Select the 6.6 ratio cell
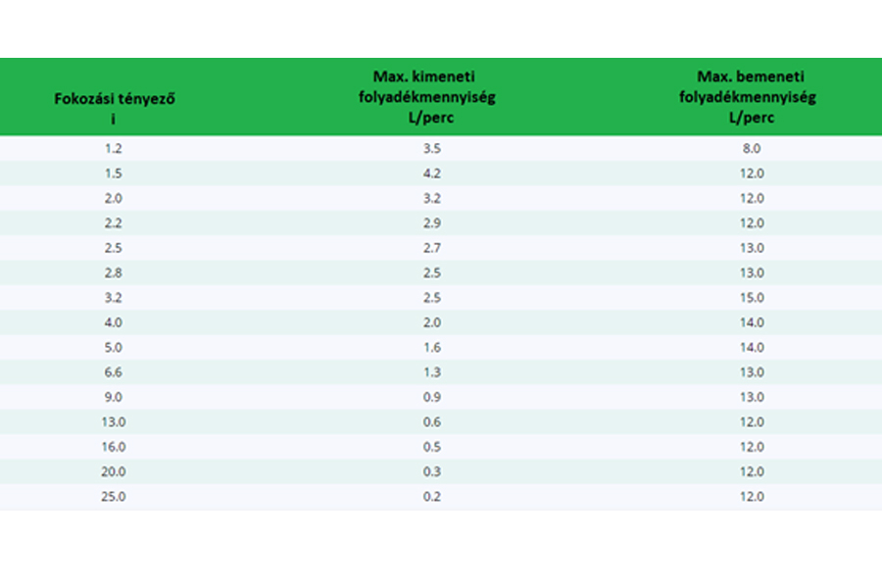Viewport: 882px width, 588px height. tap(113, 372)
